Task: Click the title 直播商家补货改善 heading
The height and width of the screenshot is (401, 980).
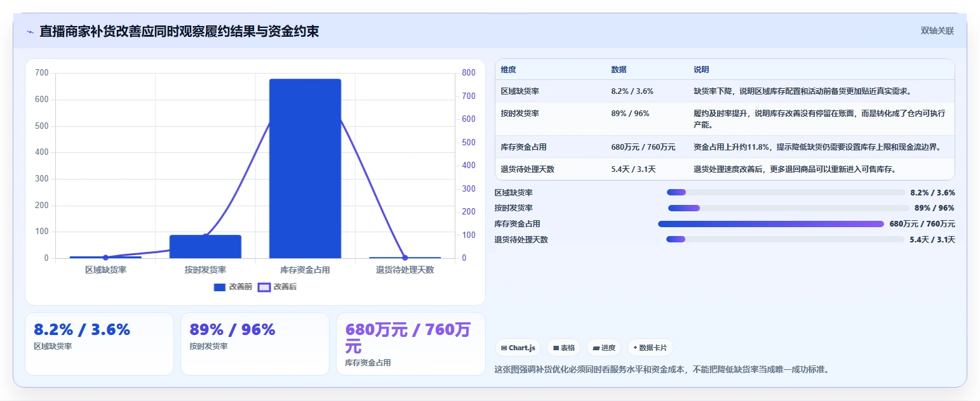Action: pyautogui.click(x=179, y=31)
